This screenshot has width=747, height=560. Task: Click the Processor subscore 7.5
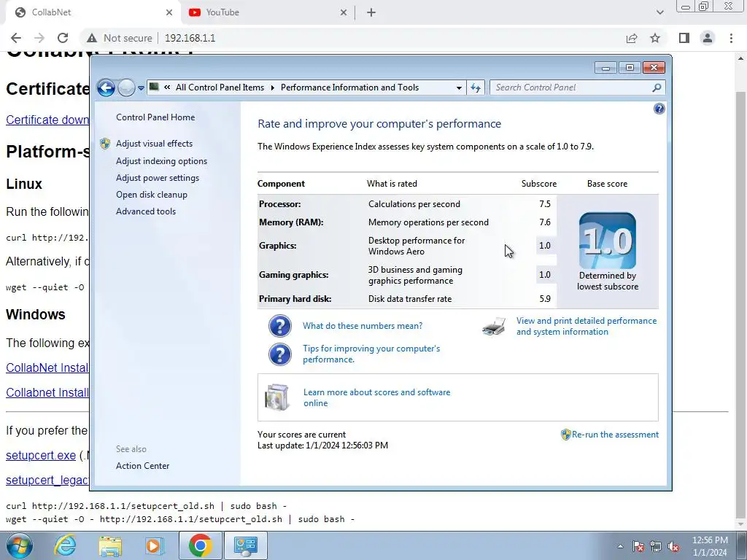[x=544, y=204]
